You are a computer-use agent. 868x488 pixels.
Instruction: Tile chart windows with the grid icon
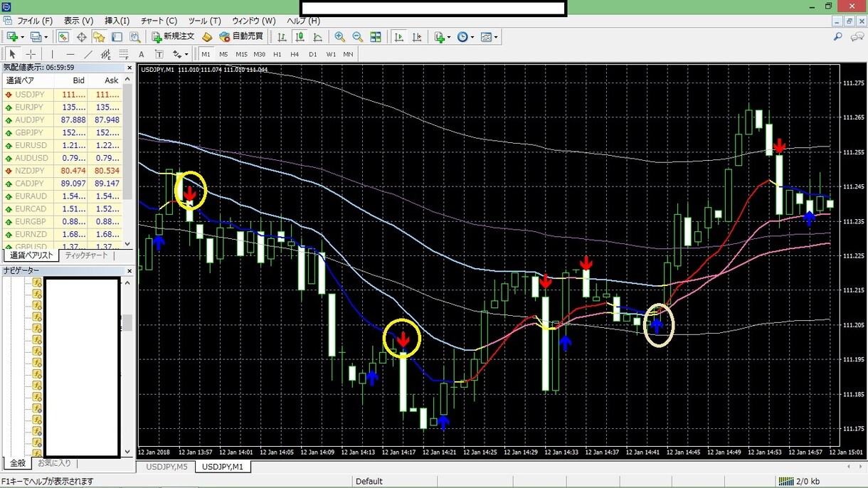(x=376, y=37)
